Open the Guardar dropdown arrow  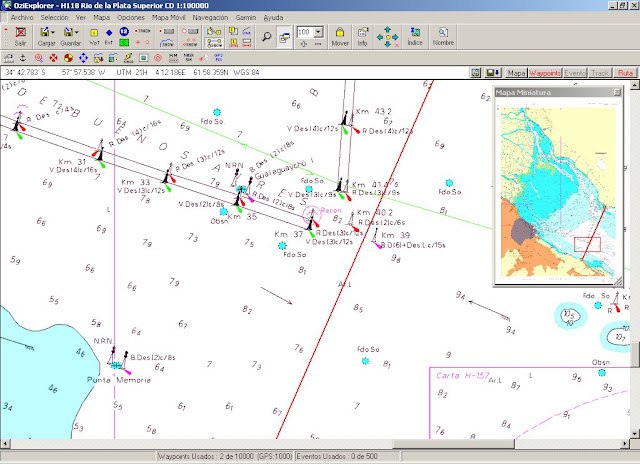pos(76,32)
